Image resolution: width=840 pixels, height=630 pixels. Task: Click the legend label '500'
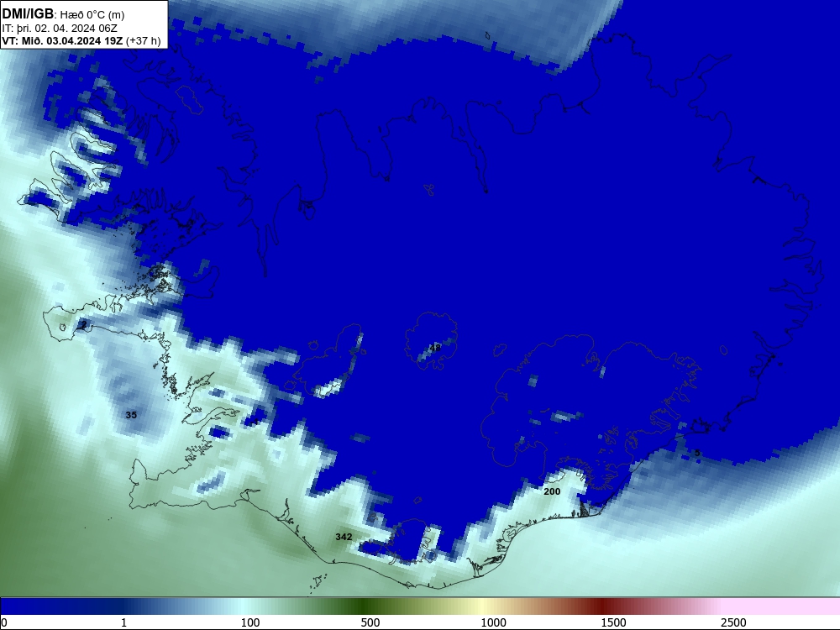[x=370, y=622]
